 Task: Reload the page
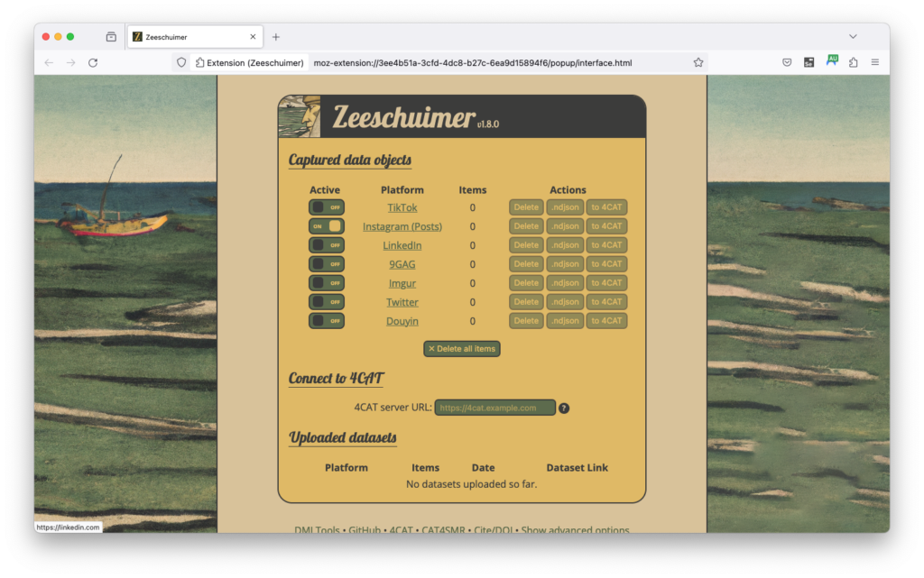click(x=93, y=62)
